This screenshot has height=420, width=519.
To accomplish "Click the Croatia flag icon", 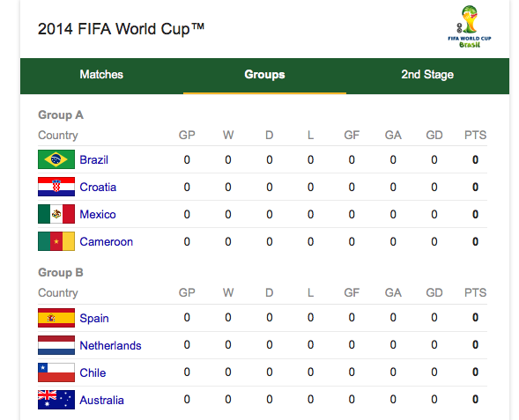I will pyautogui.click(x=56, y=187).
